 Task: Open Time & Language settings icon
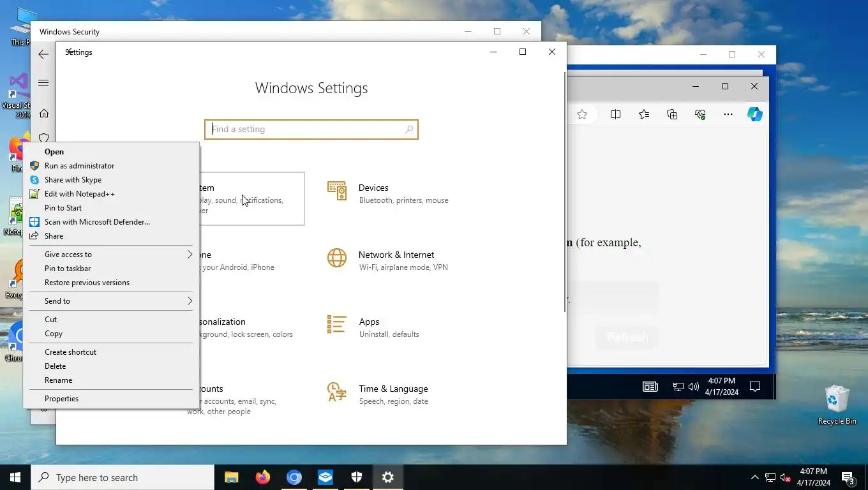click(337, 392)
